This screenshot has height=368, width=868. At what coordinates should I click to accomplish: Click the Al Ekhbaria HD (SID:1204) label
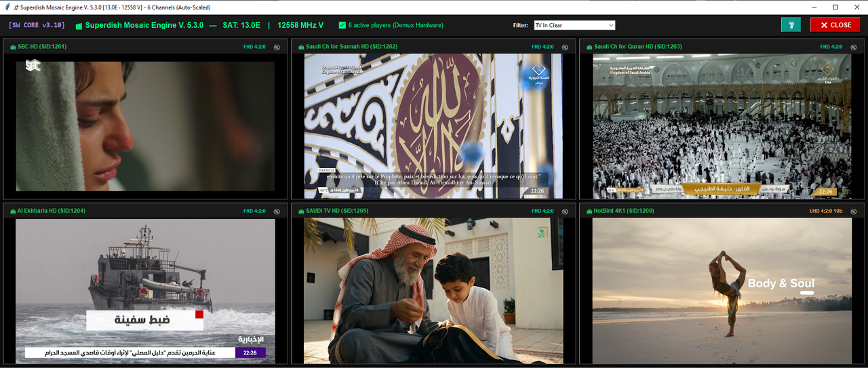pos(52,211)
